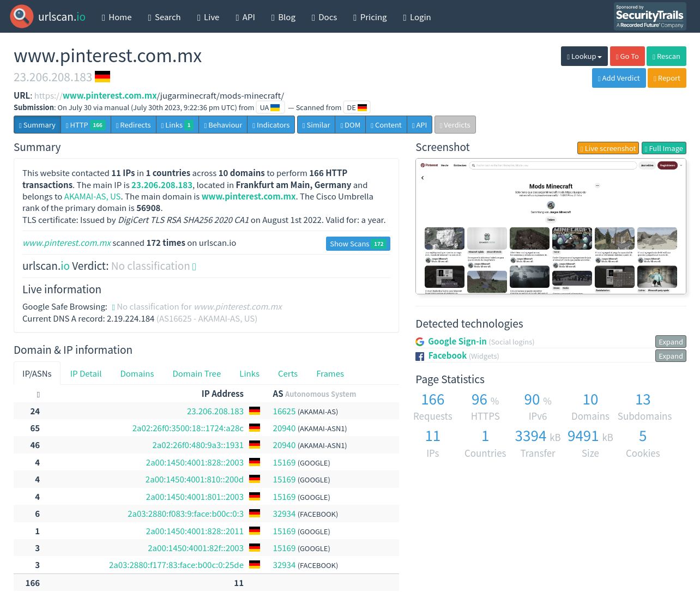
Task: Click flag in row 2a02:26f0:3500:18::1724:a28c
Action: click(255, 428)
